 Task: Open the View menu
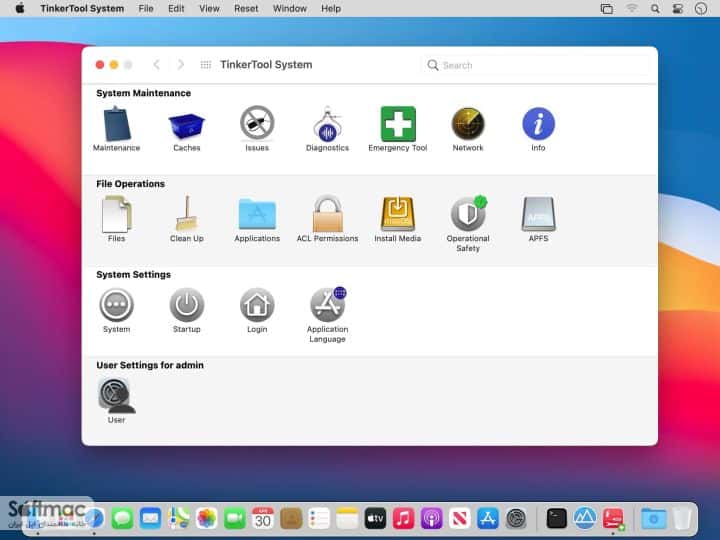tap(209, 8)
